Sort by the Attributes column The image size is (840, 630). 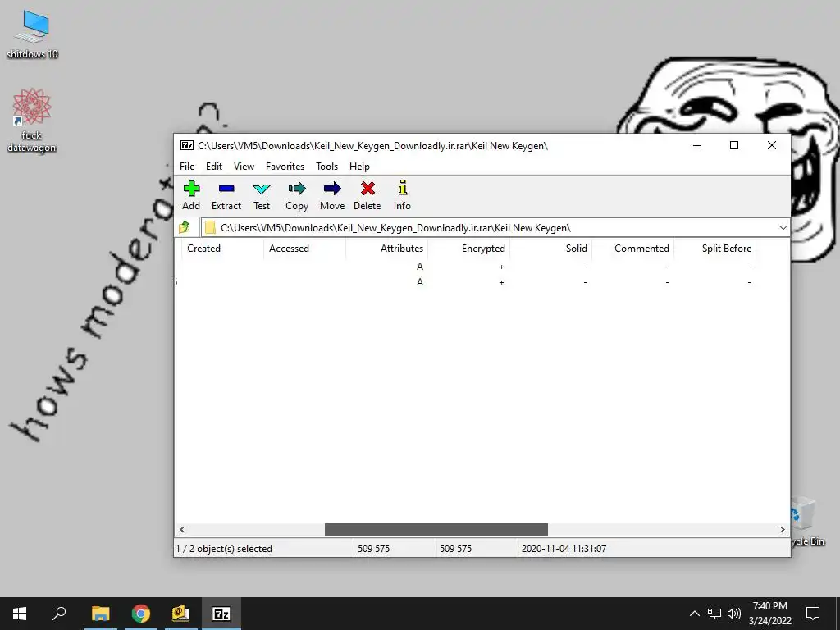(x=386, y=248)
